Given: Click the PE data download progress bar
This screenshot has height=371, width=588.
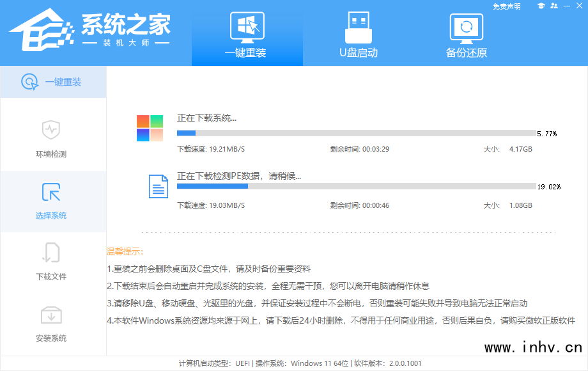Looking at the screenshot, I should tap(356, 186).
